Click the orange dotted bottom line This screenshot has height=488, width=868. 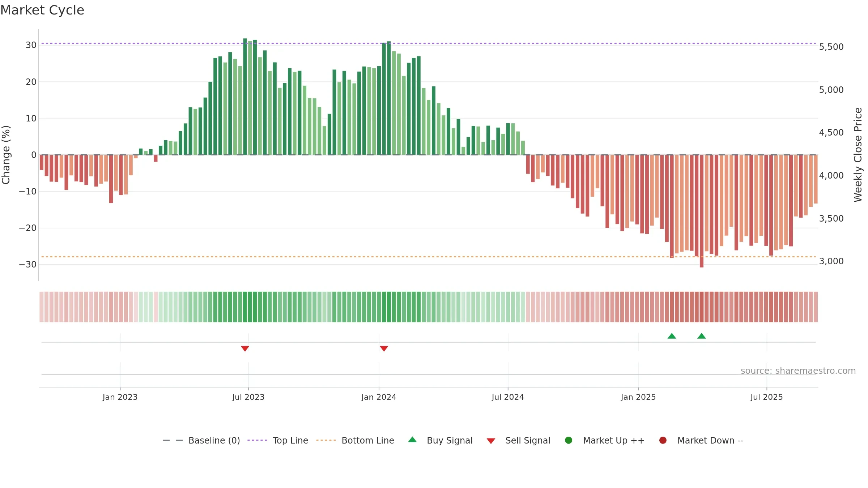(429, 257)
